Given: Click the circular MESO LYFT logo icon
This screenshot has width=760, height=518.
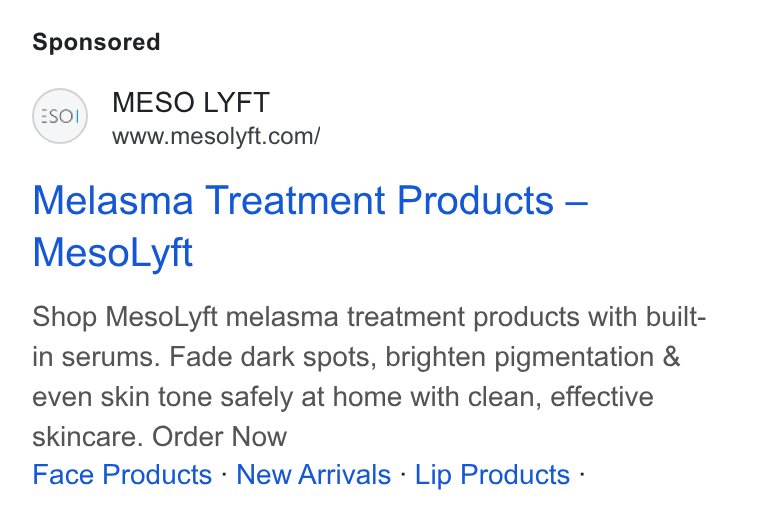Looking at the screenshot, I should [60, 116].
